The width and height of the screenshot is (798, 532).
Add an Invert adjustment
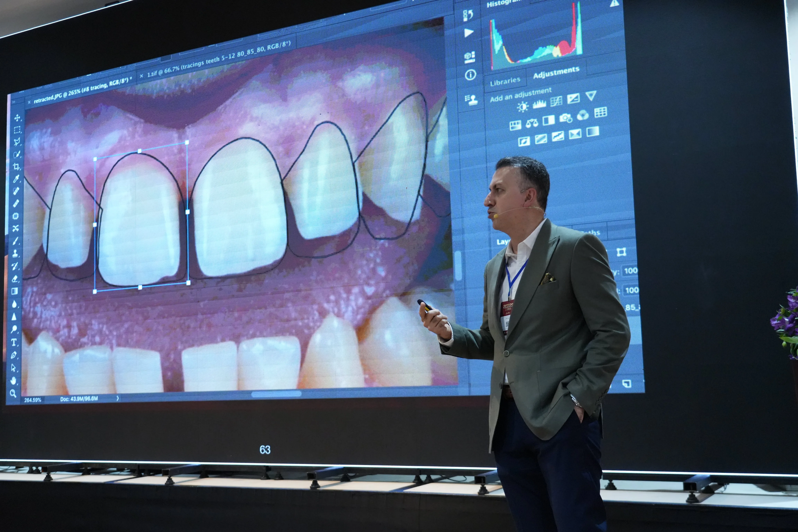pyautogui.click(x=524, y=141)
